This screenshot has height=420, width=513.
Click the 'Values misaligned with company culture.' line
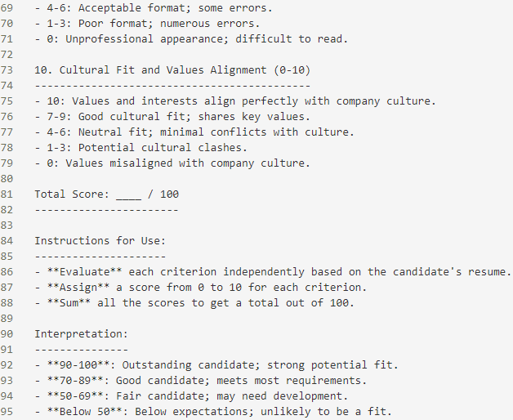[188, 163]
